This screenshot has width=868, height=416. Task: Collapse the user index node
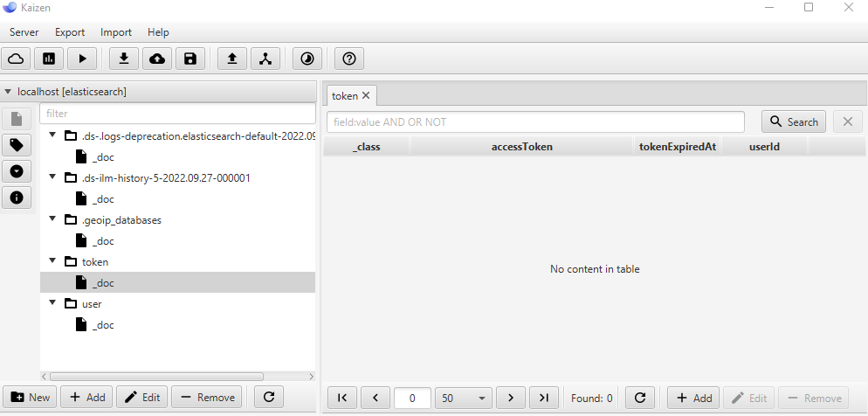pos(52,303)
